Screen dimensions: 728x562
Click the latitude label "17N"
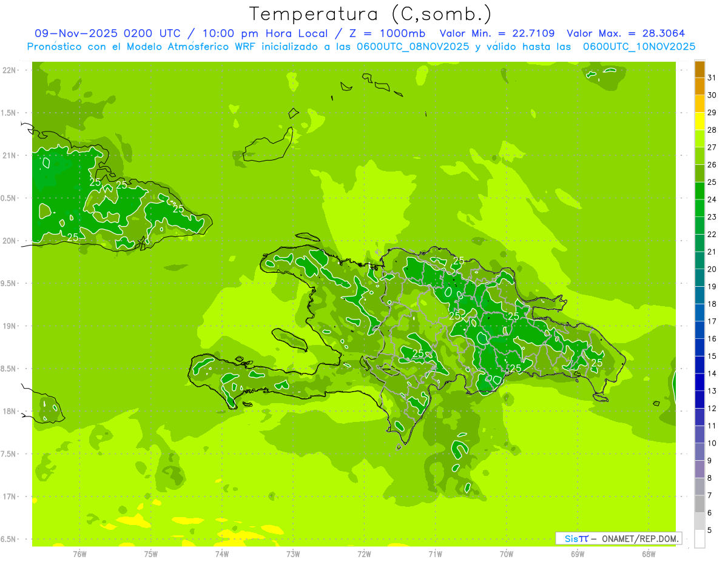click(9, 497)
